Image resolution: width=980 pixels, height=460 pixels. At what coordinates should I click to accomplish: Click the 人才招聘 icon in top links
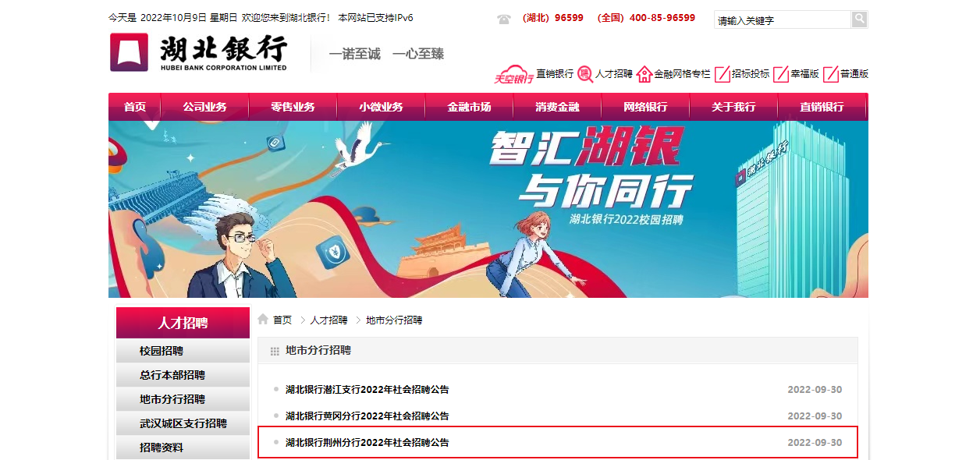(x=585, y=74)
